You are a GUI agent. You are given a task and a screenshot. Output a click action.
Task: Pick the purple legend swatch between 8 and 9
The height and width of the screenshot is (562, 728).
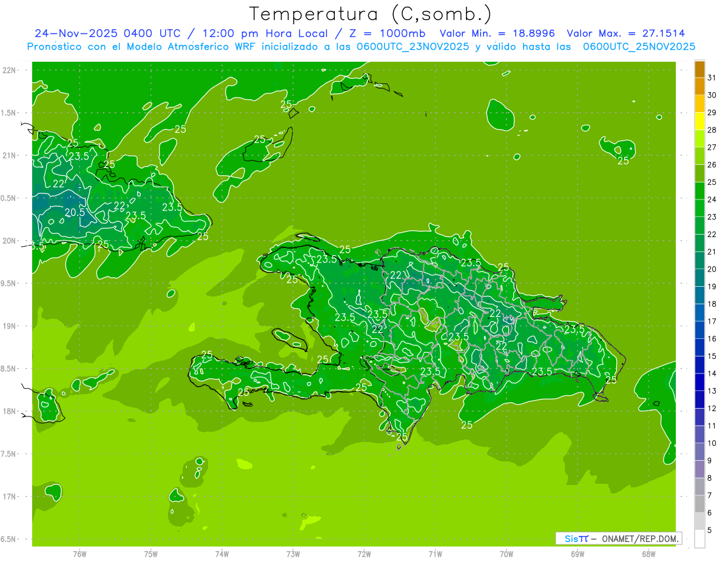pyautogui.click(x=699, y=469)
